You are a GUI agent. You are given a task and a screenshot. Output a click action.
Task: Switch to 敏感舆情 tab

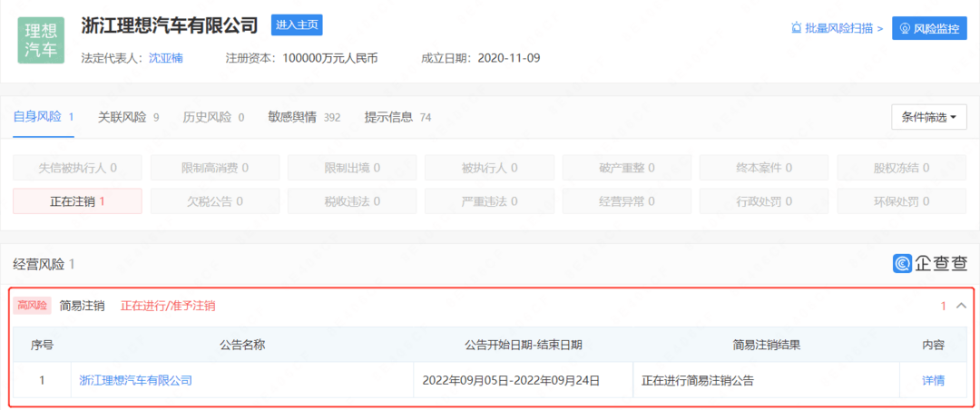point(304,117)
